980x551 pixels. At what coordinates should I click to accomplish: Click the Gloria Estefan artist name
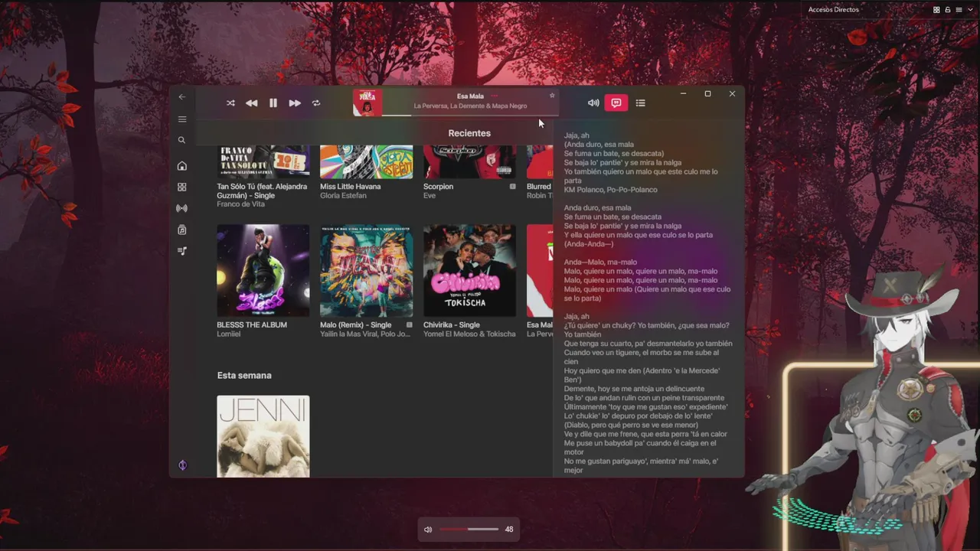pos(343,196)
